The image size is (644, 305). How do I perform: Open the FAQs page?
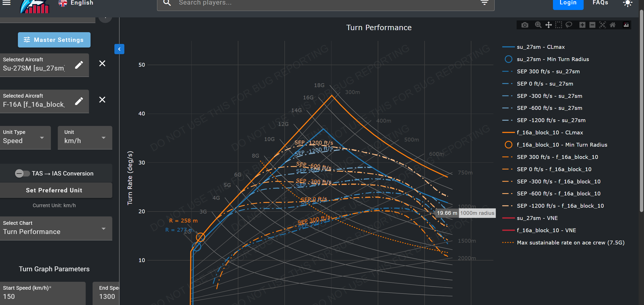(x=600, y=3)
